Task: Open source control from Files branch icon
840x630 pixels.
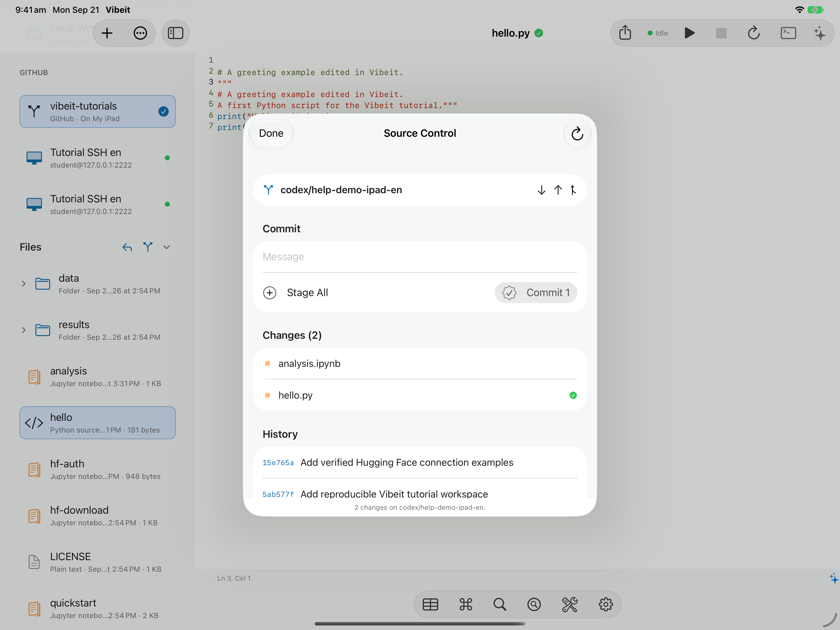Action: coord(148,247)
